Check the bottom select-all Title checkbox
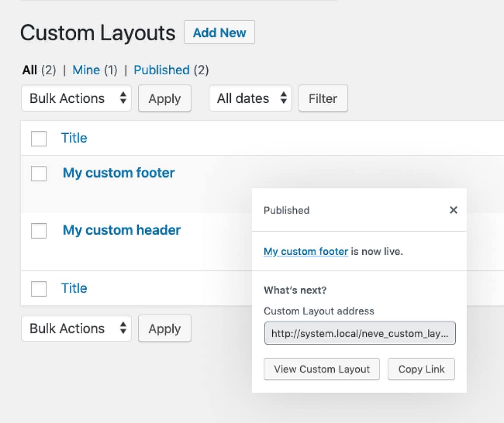This screenshot has width=504, height=423. point(38,289)
